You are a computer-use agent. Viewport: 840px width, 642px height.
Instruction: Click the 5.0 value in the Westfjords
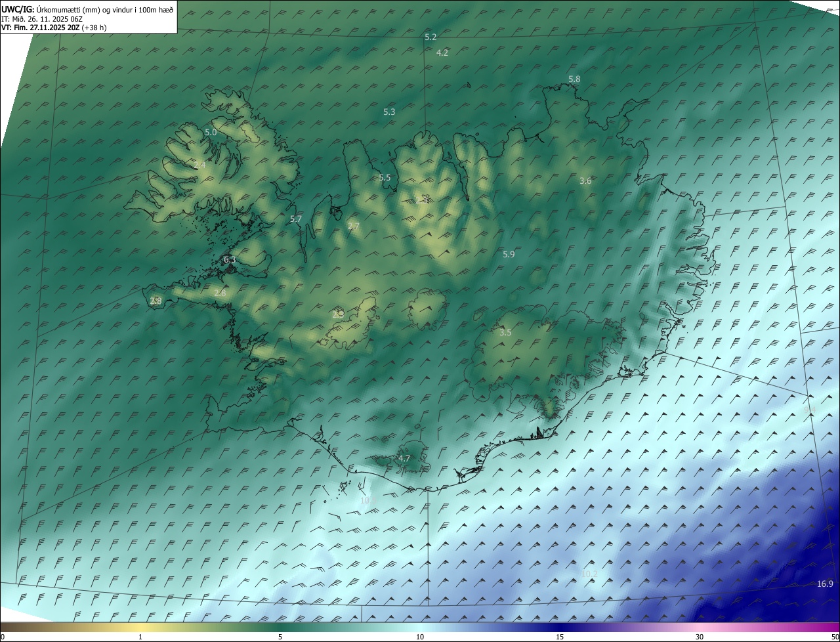(211, 132)
